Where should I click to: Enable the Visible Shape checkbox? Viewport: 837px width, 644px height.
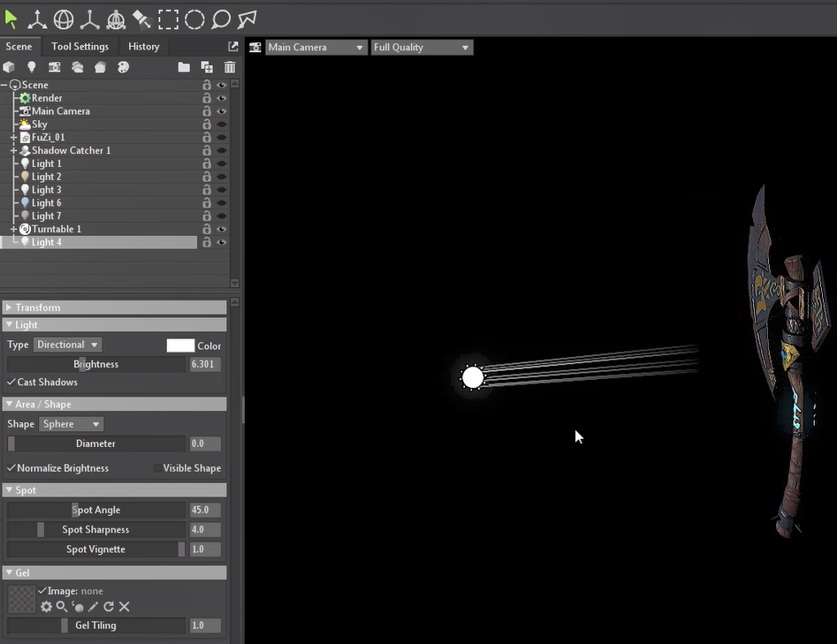tap(157, 468)
